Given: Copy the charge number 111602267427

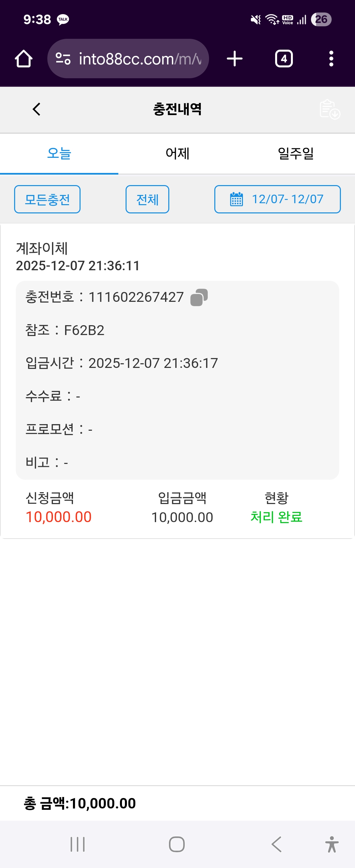Looking at the screenshot, I should 199,297.
